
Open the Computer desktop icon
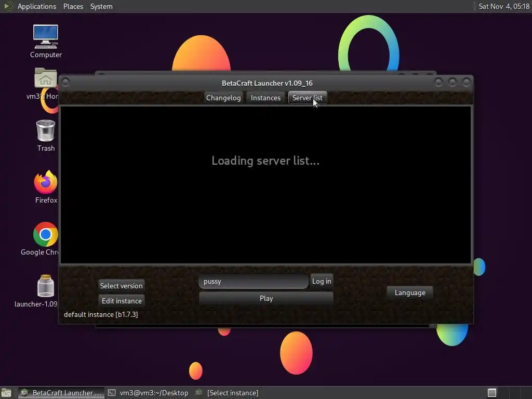tap(46, 41)
